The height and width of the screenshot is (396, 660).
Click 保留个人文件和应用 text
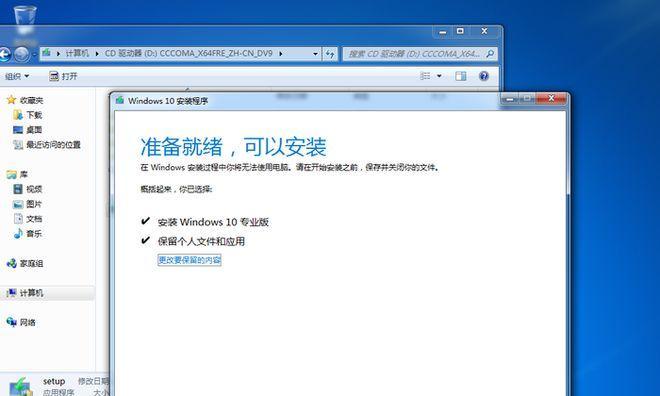point(201,242)
